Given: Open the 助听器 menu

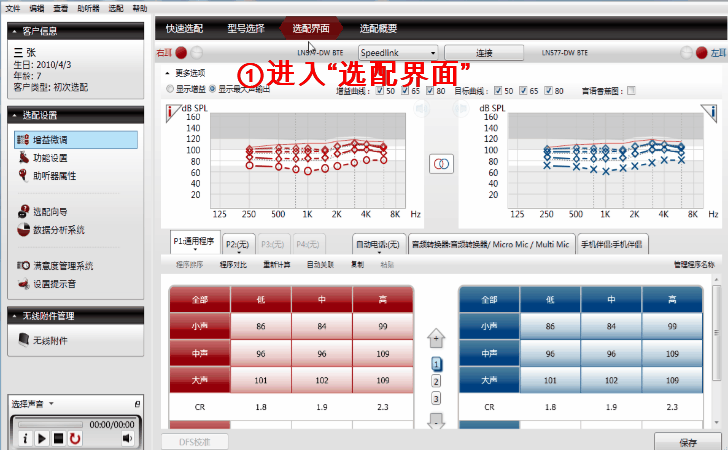Looking at the screenshot, I should coord(88,8).
